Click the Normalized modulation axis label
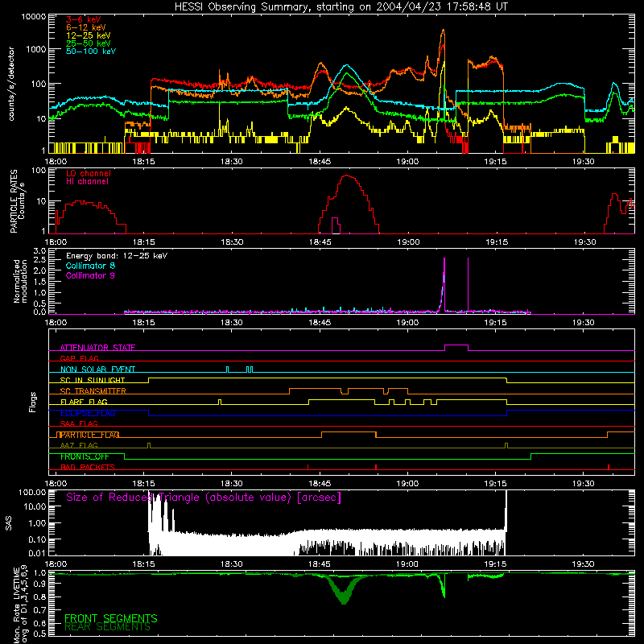The width and height of the screenshot is (644, 644). tap(20, 281)
